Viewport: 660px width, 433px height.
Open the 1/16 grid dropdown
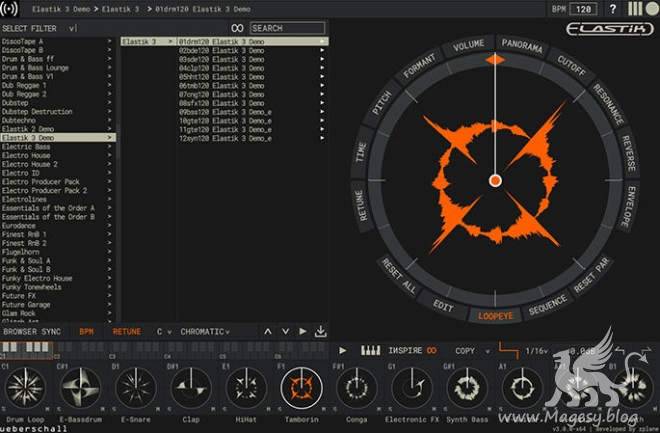point(536,351)
